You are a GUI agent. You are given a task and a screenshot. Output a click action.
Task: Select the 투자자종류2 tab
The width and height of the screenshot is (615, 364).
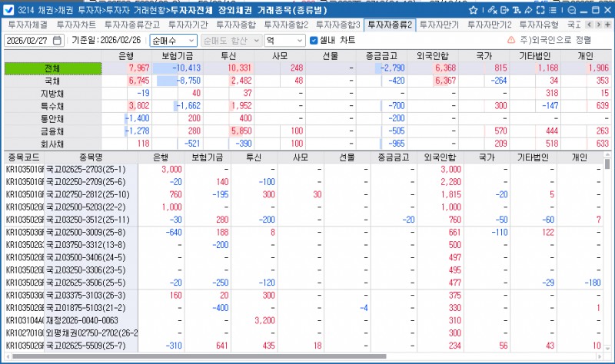390,25
